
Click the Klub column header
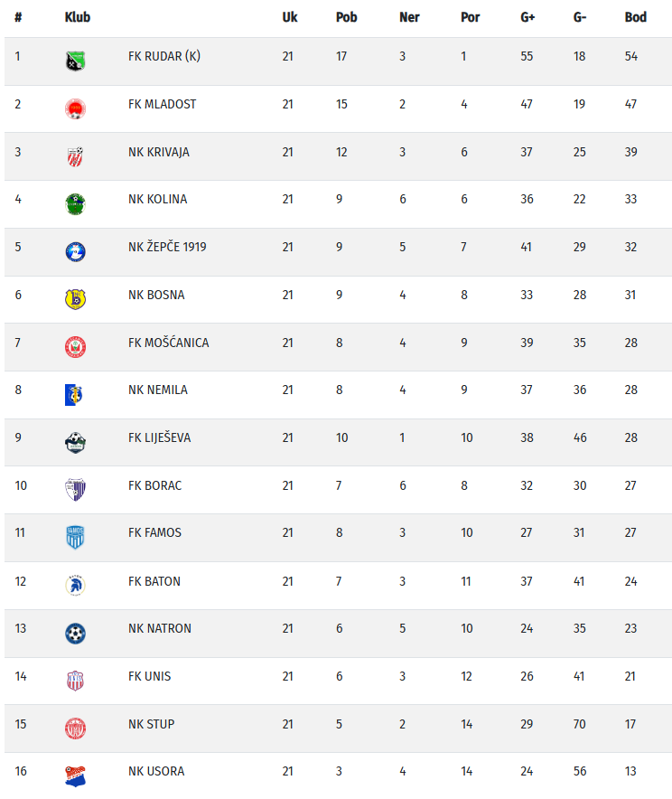[78, 17]
